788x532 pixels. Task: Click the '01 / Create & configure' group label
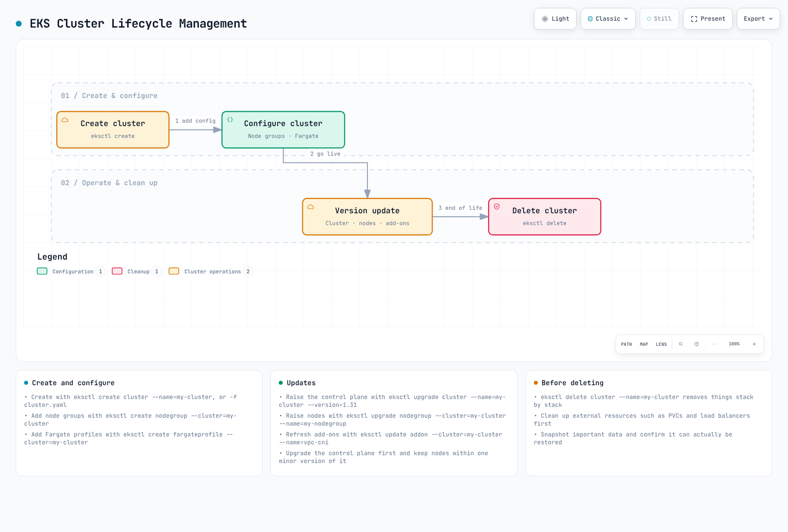(x=109, y=96)
